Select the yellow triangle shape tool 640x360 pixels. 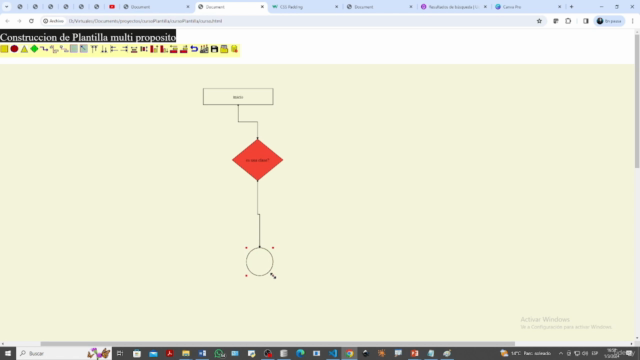click(24, 49)
